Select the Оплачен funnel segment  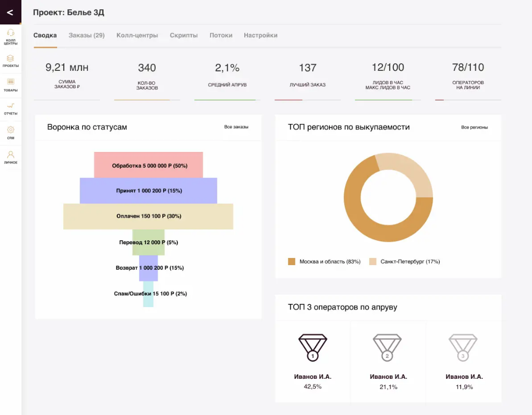(148, 216)
